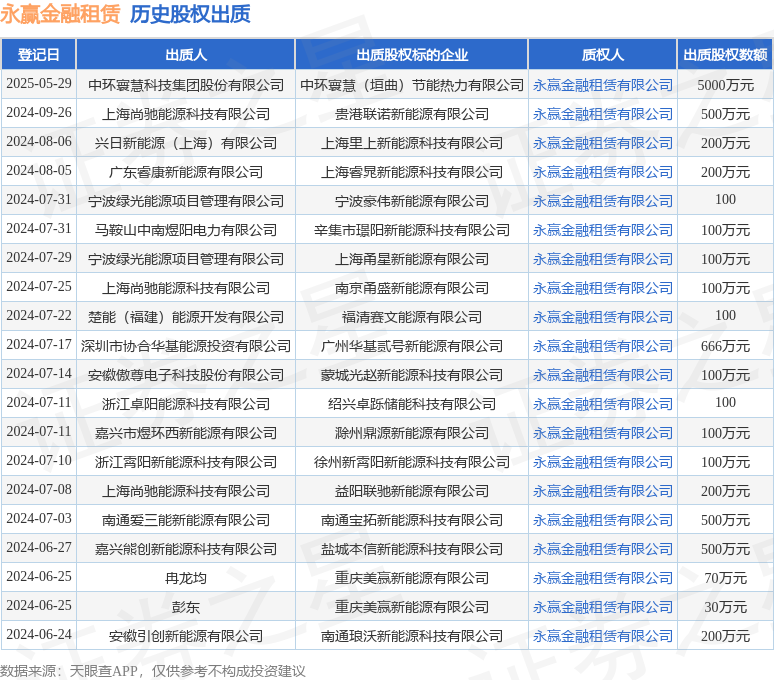Select cell 嘉兴熊创新能源科技有限公司
The image size is (774, 680).
pos(186,549)
